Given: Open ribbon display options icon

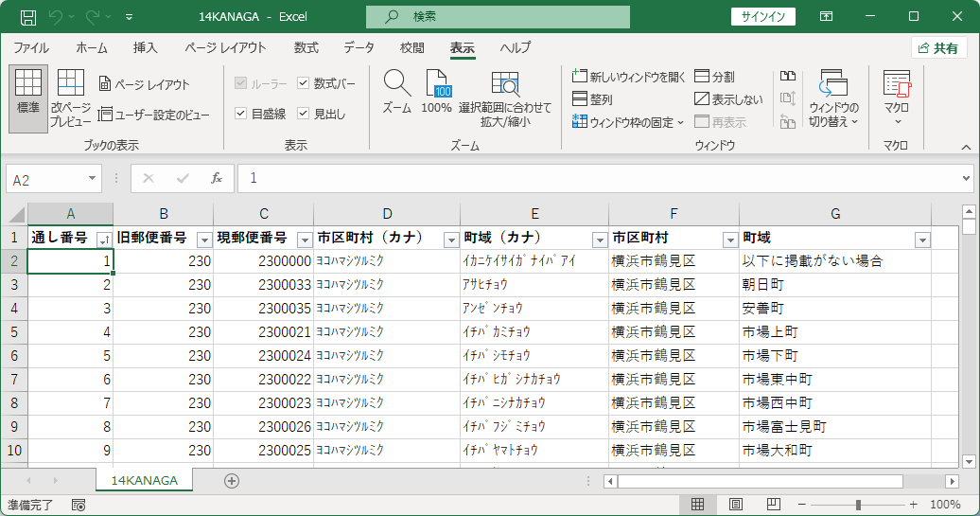Looking at the screenshot, I should coord(826,17).
